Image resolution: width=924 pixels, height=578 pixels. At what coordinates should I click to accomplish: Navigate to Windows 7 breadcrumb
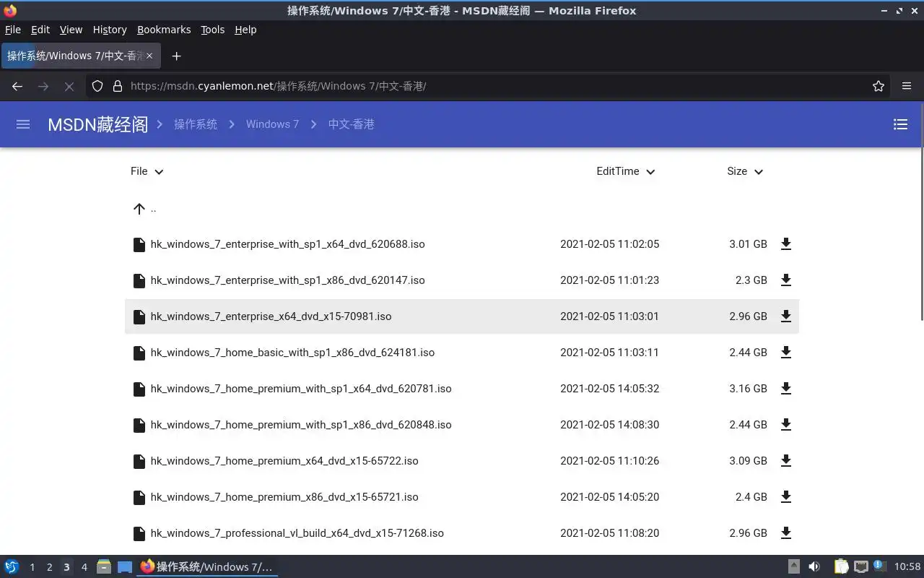(x=272, y=124)
